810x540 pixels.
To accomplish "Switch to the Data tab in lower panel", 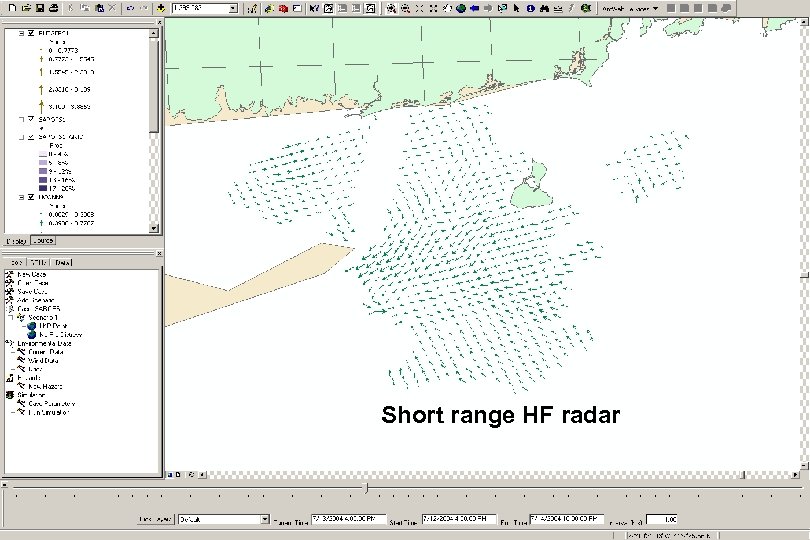I will [x=63, y=263].
